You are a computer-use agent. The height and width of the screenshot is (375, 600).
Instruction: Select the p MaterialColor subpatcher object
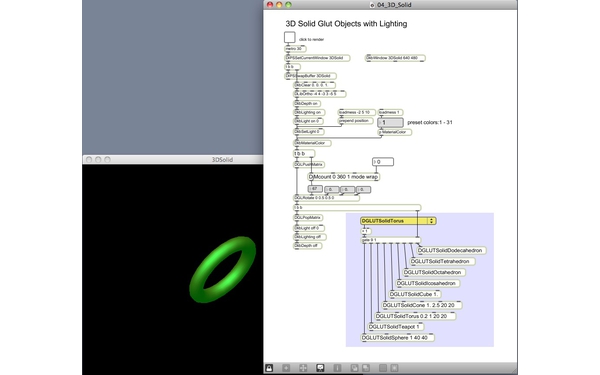395,132
